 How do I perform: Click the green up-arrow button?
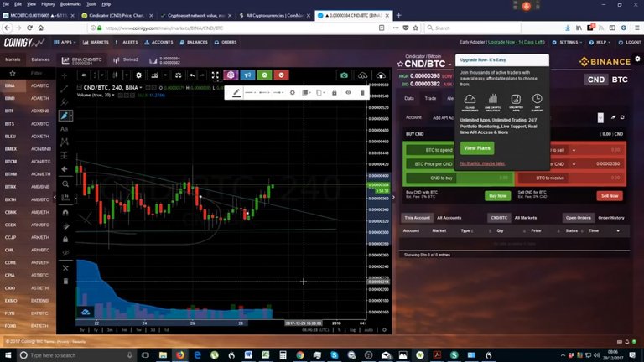coord(264,75)
